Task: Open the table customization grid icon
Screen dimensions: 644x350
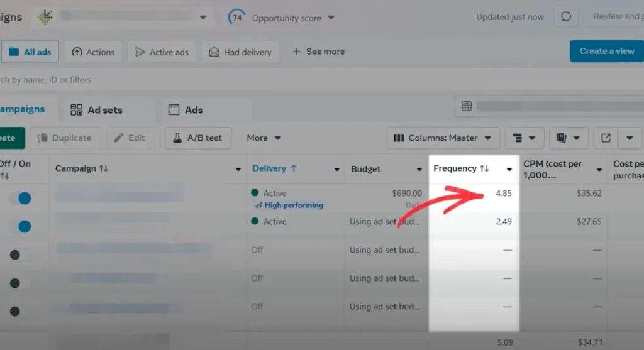Action: tap(467, 106)
